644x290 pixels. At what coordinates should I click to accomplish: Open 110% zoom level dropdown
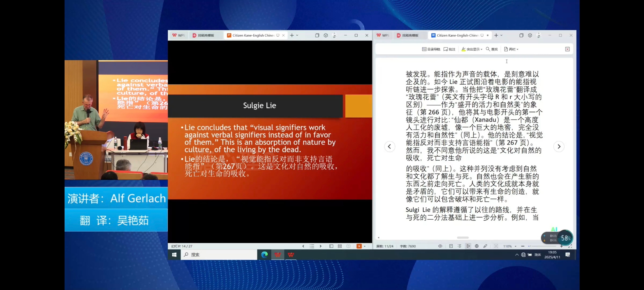click(x=510, y=246)
